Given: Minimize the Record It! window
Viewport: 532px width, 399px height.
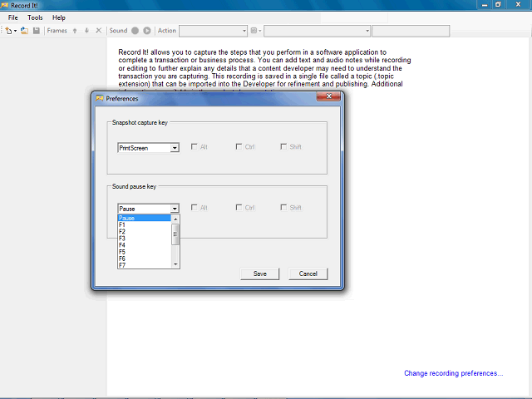Looking at the screenshot, I should pos(485,5).
